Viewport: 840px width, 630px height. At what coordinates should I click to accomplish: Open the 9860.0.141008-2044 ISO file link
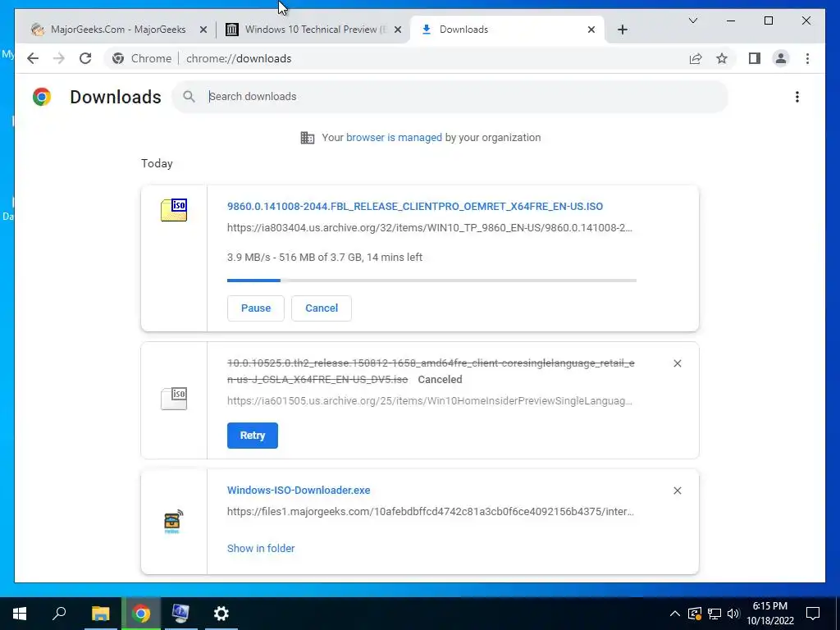click(414, 207)
